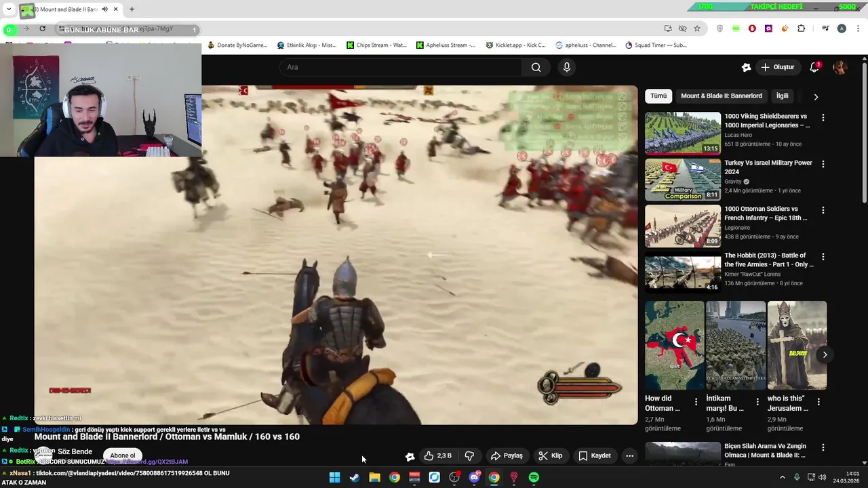Select Mount & Blade II: Bannerlord chip
Image resolution: width=868 pixels, height=488 pixels.
point(722,96)
